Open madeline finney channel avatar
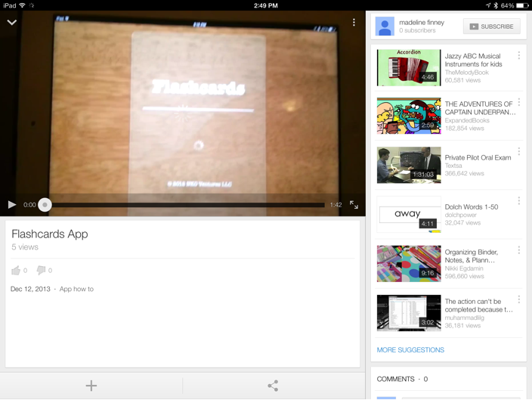This screenshot has height=400, width=532. pos(385,26)
